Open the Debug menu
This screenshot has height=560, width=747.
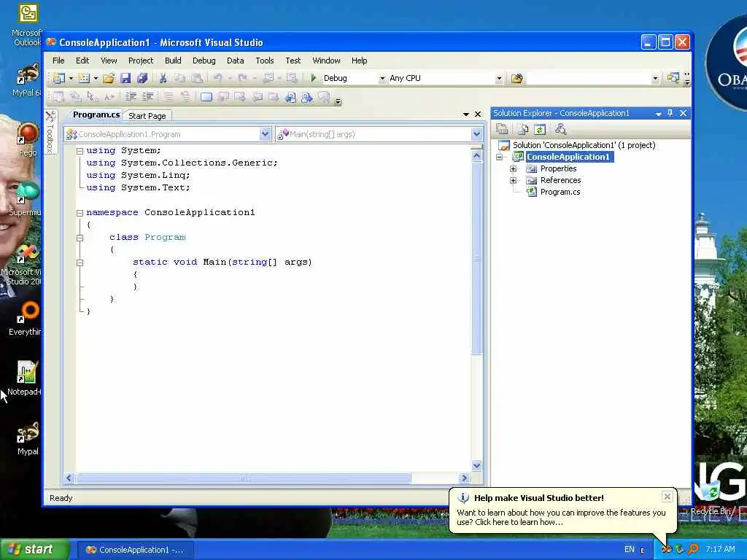pyautogui.click(x=204, y=61)
